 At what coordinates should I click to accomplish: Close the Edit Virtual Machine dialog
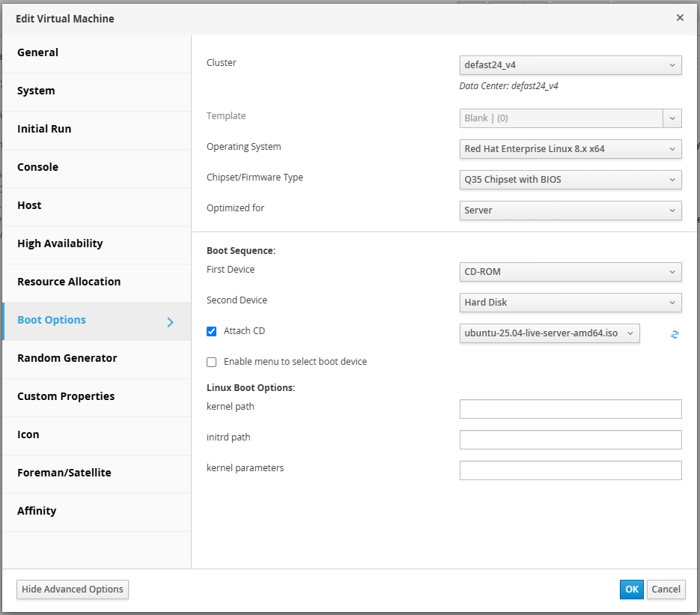coord(680,17)
